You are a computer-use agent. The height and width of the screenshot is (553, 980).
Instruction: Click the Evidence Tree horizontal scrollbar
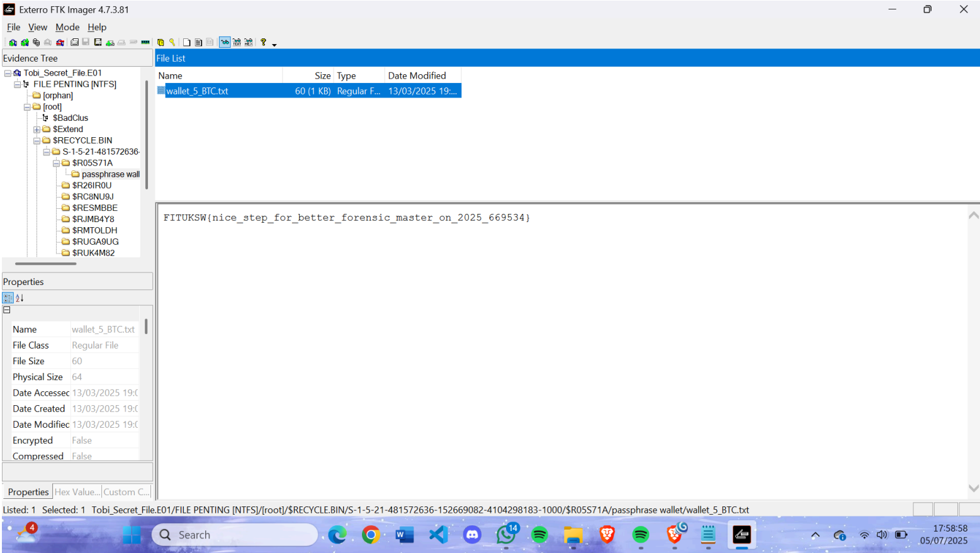[46, 264]
